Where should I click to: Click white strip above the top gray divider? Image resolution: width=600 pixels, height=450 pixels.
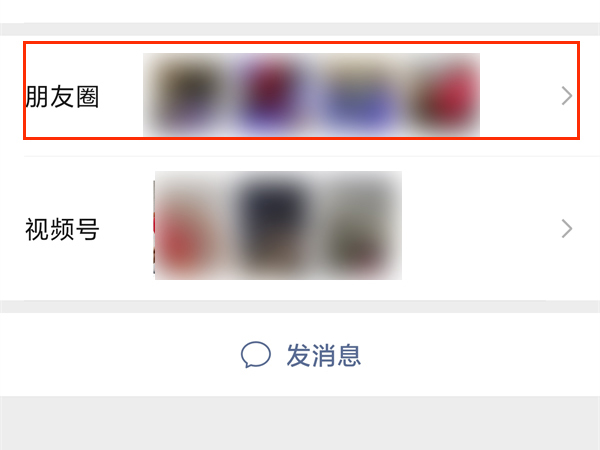point(300,11)
